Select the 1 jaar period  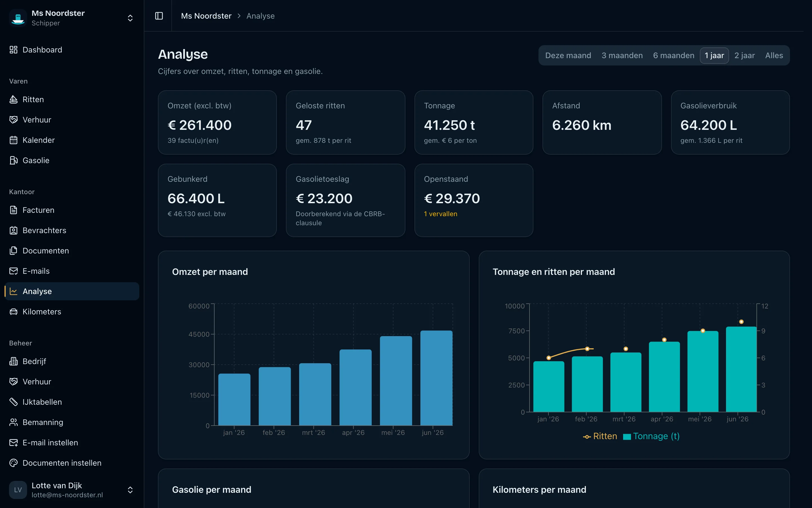[x=714, y=55]
